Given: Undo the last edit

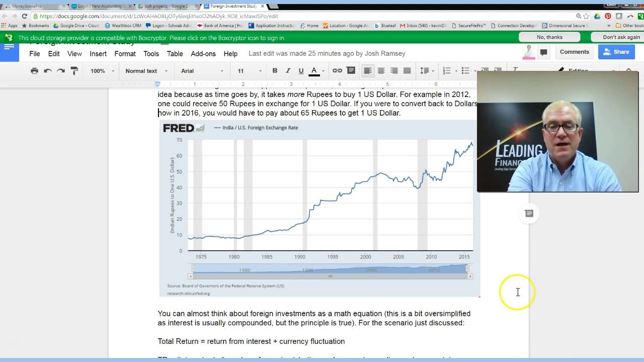Looking at the screenshot, I should tap(48, 71).
